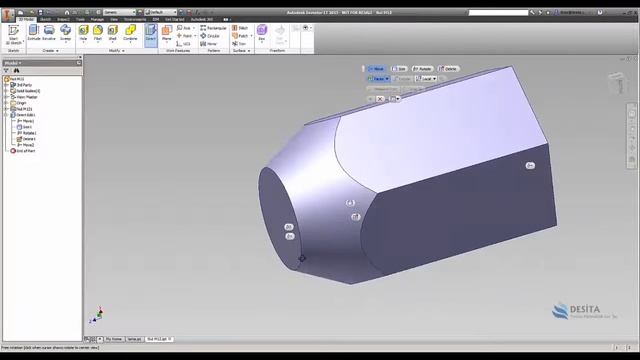Switch to the View ribbon tab

tap(114, 19)
